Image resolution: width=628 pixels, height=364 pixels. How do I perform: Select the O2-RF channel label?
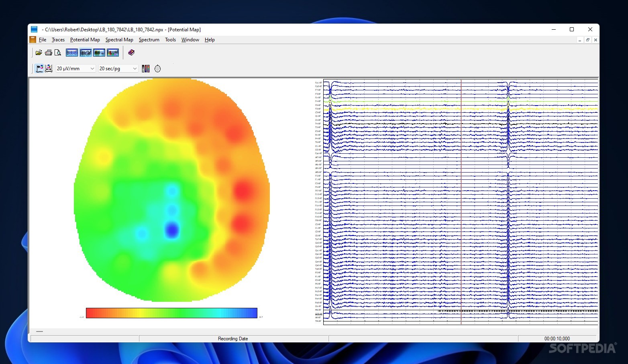[318, 150]
